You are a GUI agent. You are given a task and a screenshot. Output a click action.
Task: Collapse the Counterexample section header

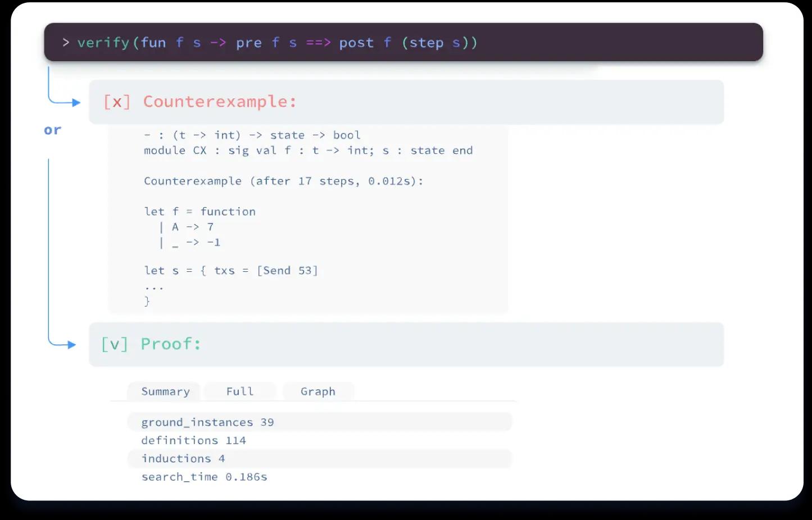(406, 102)
